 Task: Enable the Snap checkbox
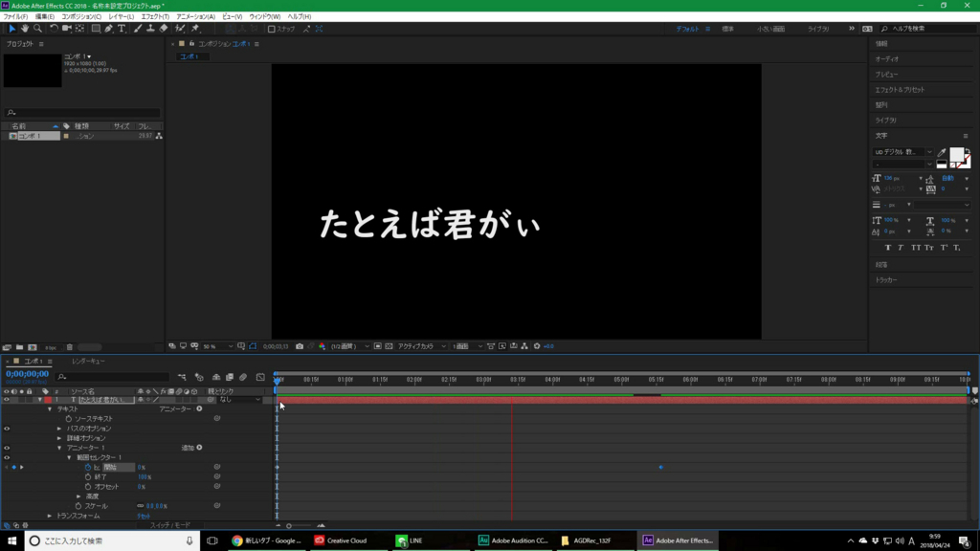(271, 29)
